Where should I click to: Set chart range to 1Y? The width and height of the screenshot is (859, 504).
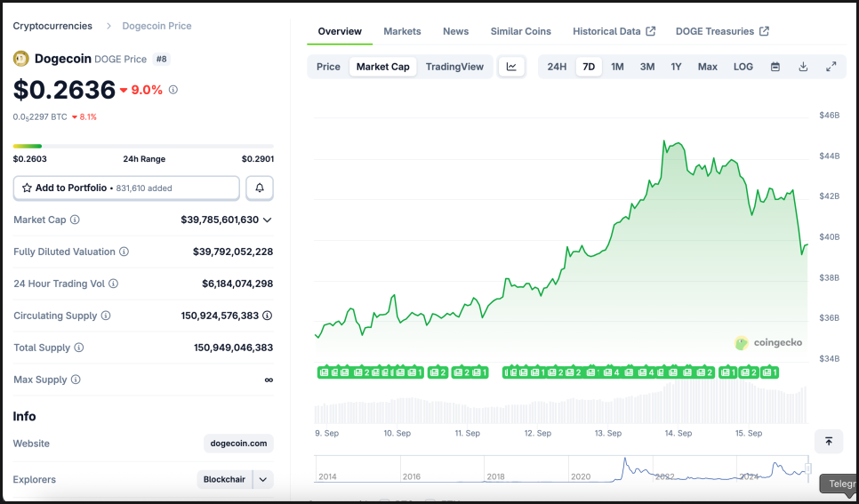point(676,67)
